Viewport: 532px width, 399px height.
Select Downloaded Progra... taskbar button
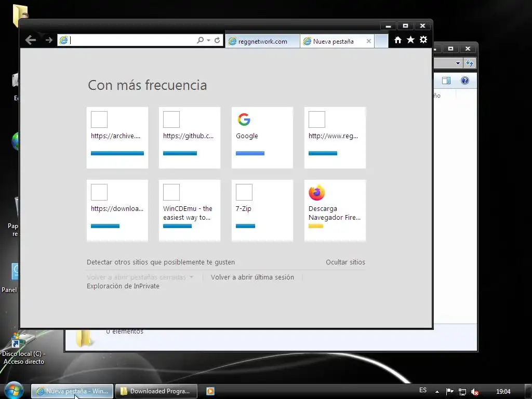(x=156, y=391)
